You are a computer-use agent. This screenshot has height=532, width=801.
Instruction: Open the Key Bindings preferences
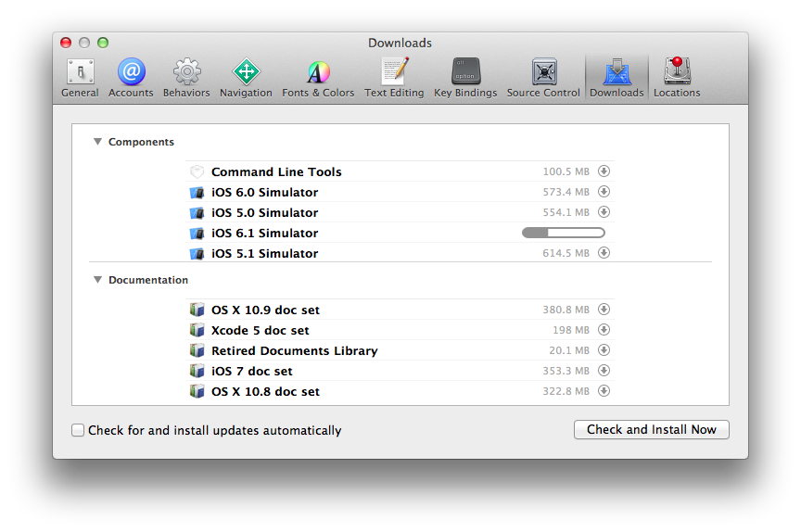pos(465,78)
